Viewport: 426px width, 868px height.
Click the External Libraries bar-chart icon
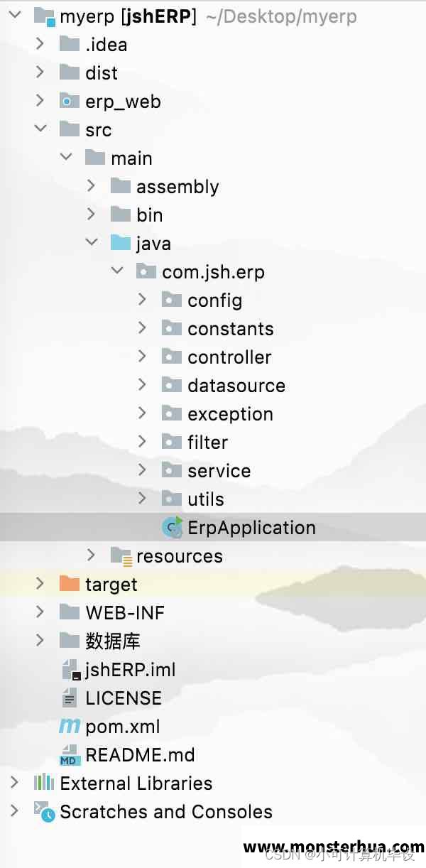point(43,783)
